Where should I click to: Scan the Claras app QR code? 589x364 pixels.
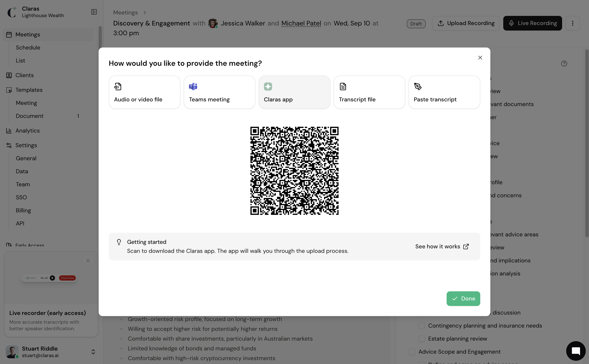[x=294, y=171]
